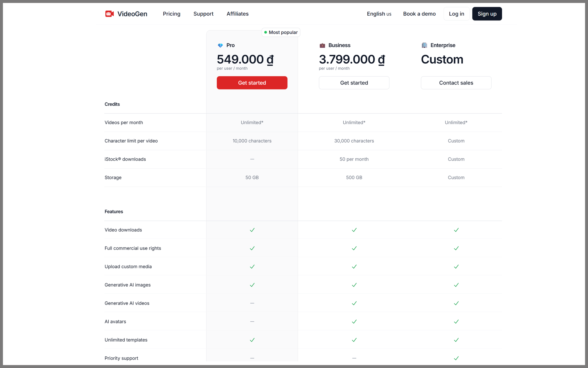This screenshot has height=368, width=588.
Task: Open the Book a demo link
Action: pyautogui.click(x=419, y=14)
